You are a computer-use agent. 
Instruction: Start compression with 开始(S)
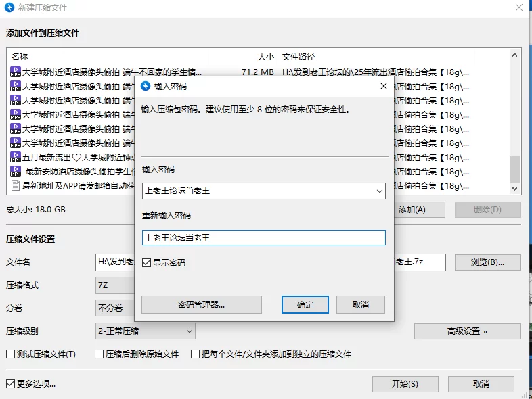point(405,383)
